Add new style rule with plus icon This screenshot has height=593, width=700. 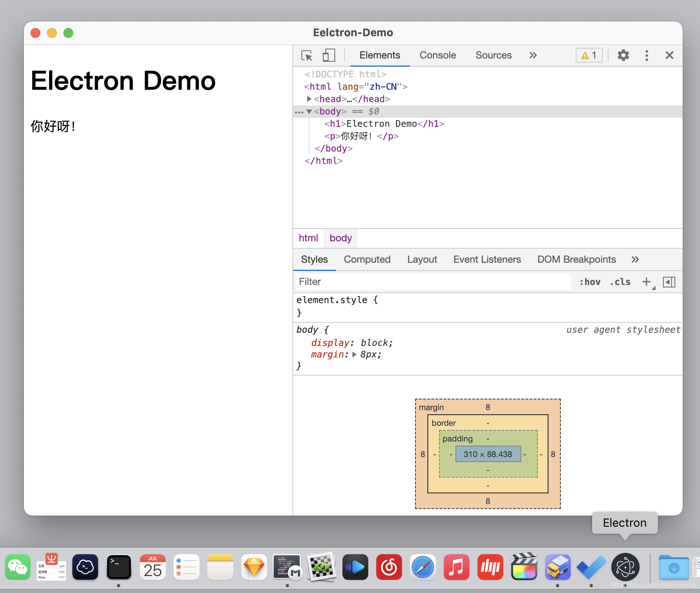click(646, 282)
